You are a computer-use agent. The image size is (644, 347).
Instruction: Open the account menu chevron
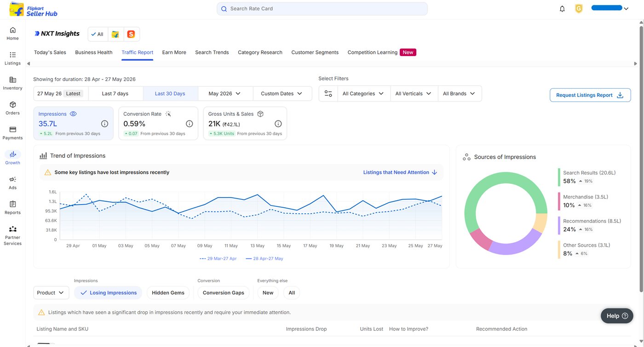pos(626,9)
